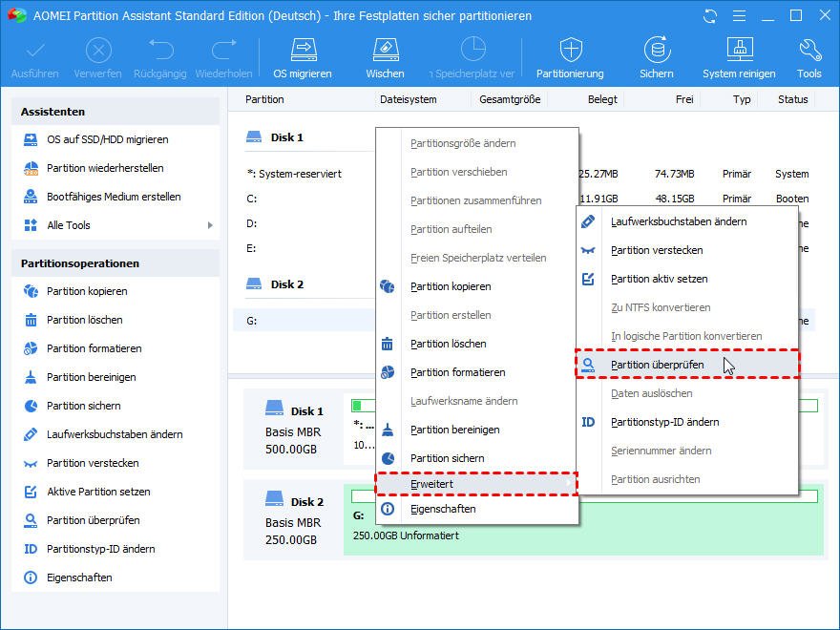The height and width of the screenshot is (630, 840).
Task: Sort by the Gesamtgröße column header
Action: pyautogui.click(x=510, y=99)
